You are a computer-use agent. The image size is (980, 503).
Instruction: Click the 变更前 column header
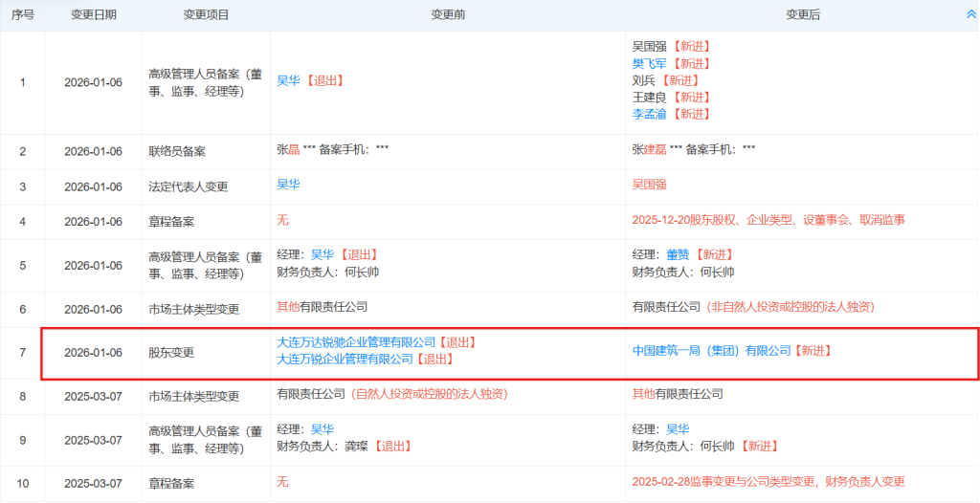coord(447,15)
